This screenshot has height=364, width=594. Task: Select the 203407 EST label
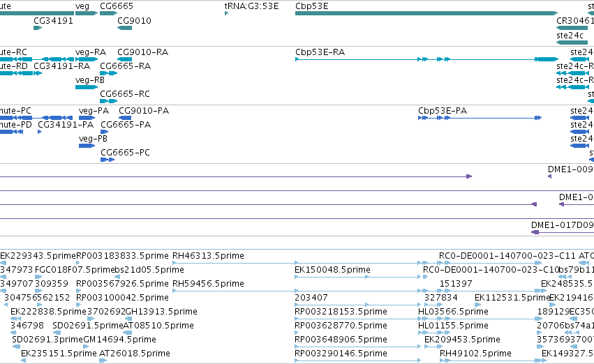point(311,298)
